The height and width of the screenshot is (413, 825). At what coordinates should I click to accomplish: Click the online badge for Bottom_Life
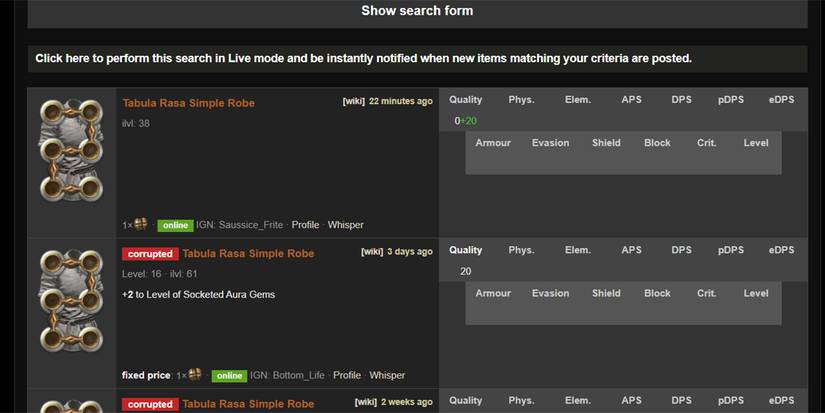[x=229, y=376]
